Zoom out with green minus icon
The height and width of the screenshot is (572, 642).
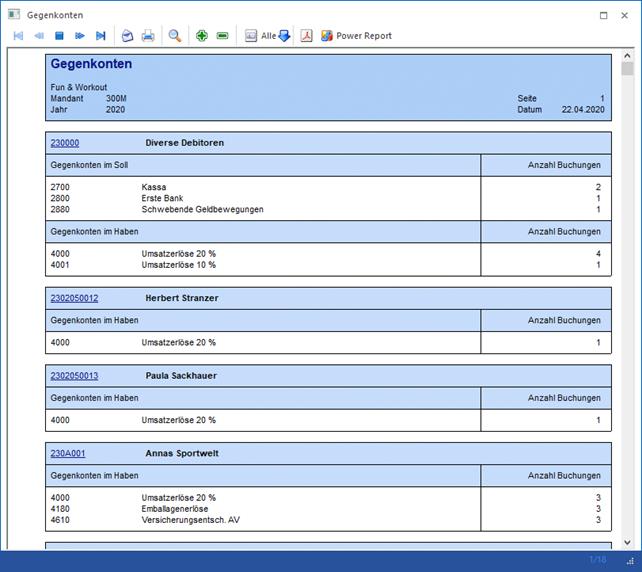tap(222, 36)
